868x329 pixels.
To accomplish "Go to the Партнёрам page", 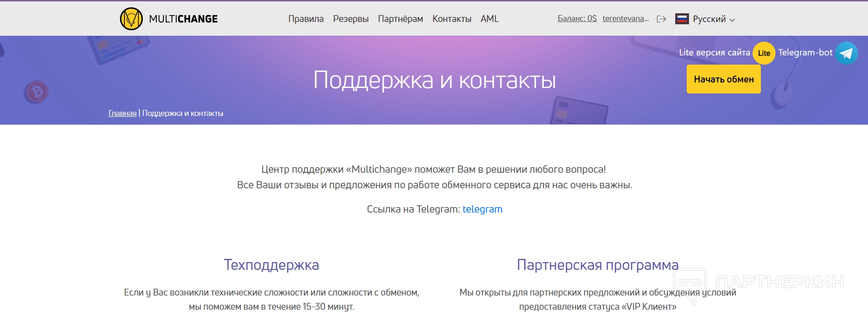I will click(400, 19).
